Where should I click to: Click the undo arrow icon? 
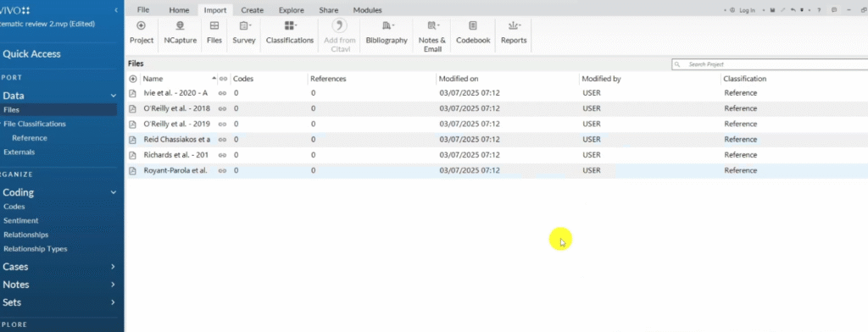tap(793, 10)
